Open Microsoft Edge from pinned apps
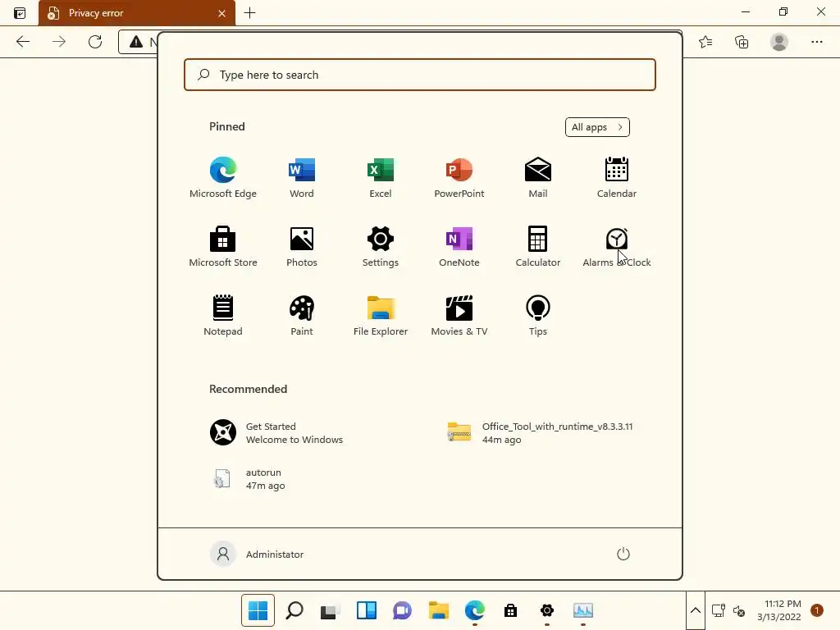Screen dimensions: 840x630 point(223,178)
